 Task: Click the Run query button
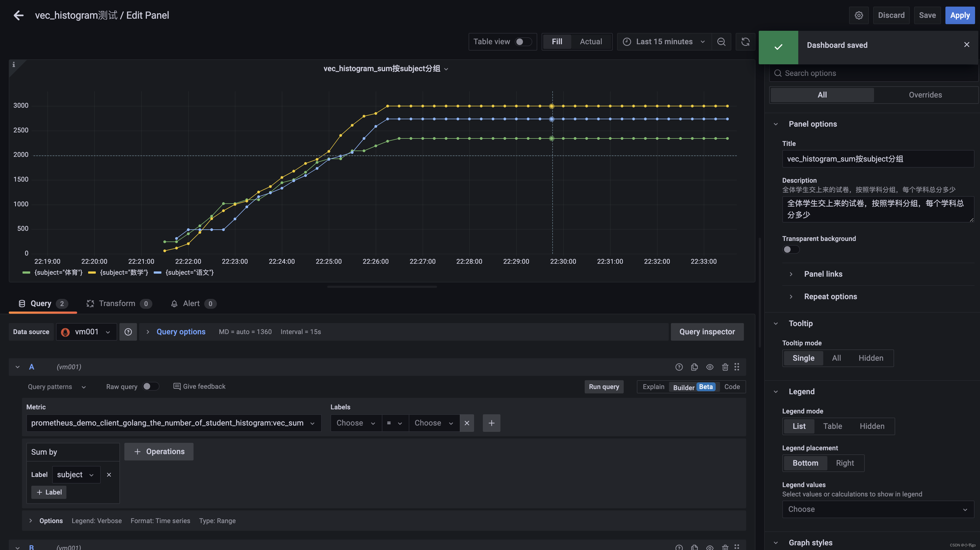pyautogui.click(x=604, y=386)
